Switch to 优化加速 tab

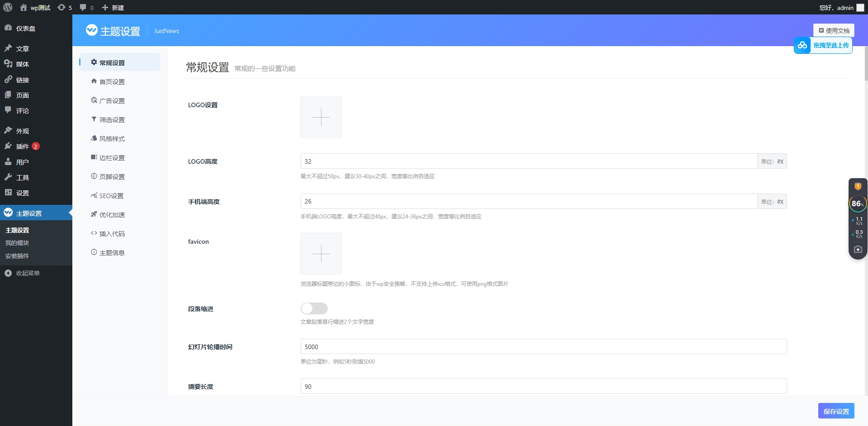120,214
